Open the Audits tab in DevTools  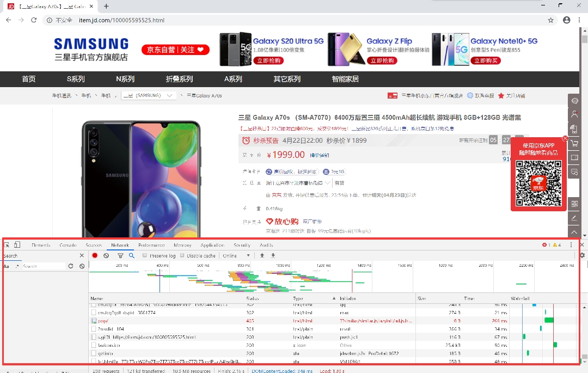coord(266,245)
